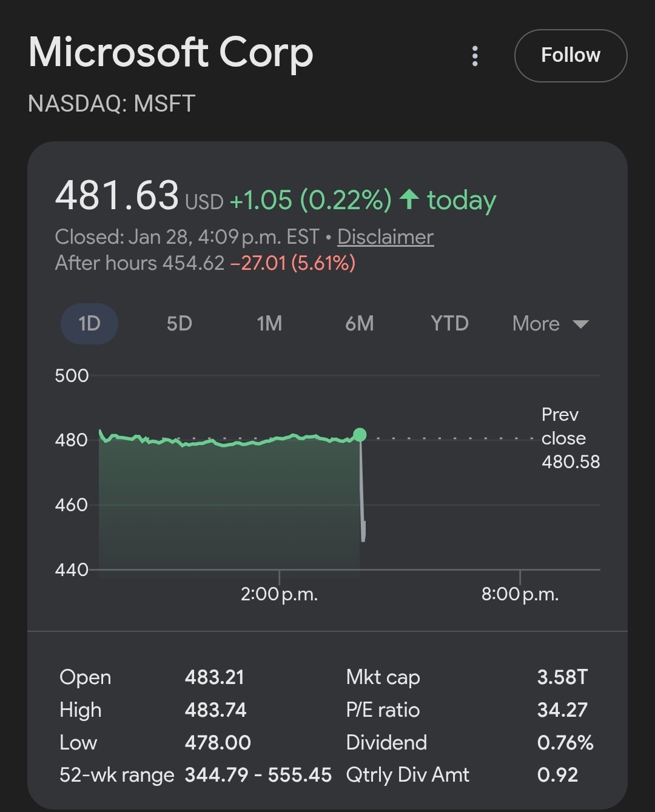Image resolution: width=655 pixels, height=812 pixels.
Task: Switch to the 5D chart range
Action: click(179, 323)
